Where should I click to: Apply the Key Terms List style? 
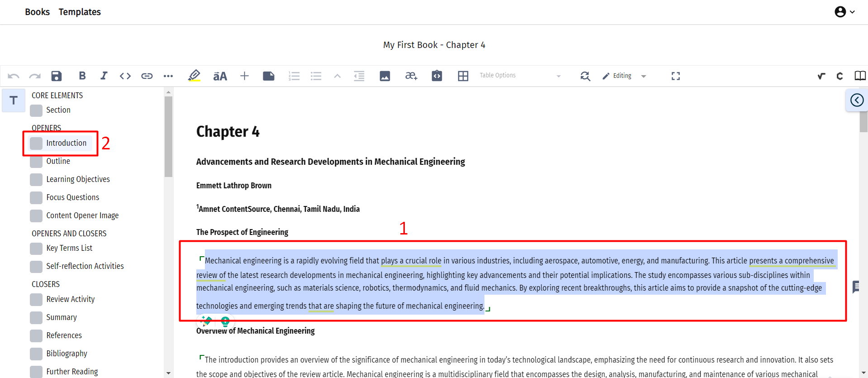click(69, 248)
